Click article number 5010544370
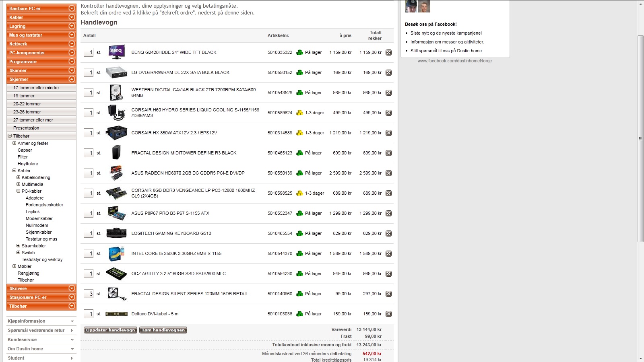 coord(280,253)
